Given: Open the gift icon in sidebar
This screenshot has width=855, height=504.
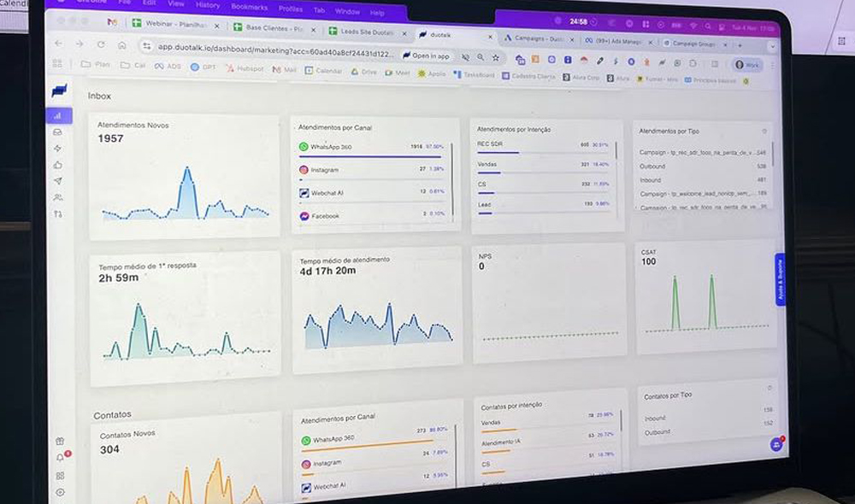Looking at the screenshot, I should pos(60,442).
